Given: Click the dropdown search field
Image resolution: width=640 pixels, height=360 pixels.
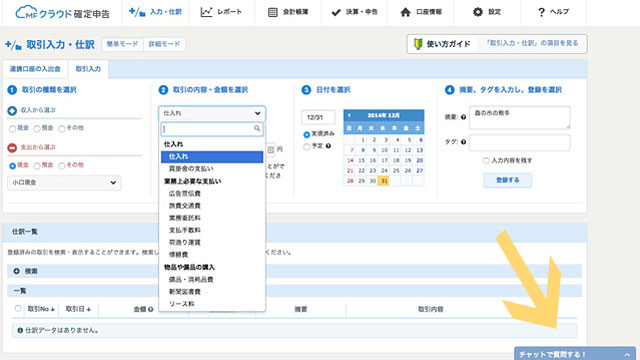Looking at the screenshot, I should pos(212,129).
